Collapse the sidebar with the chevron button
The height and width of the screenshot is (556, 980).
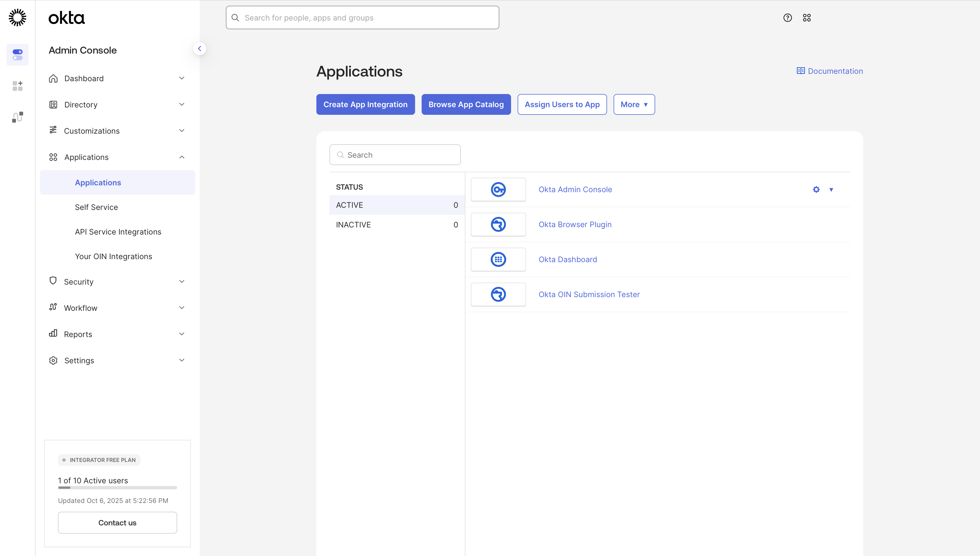199,48
